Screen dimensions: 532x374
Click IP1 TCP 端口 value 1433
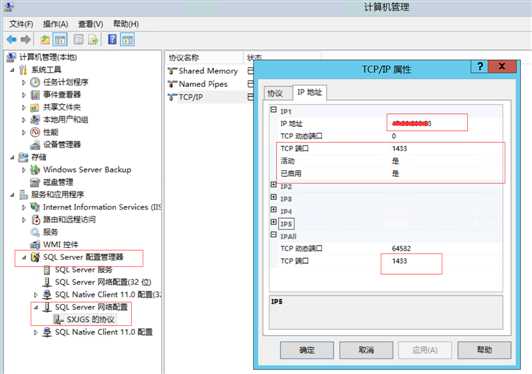click(x=400, y=149)
